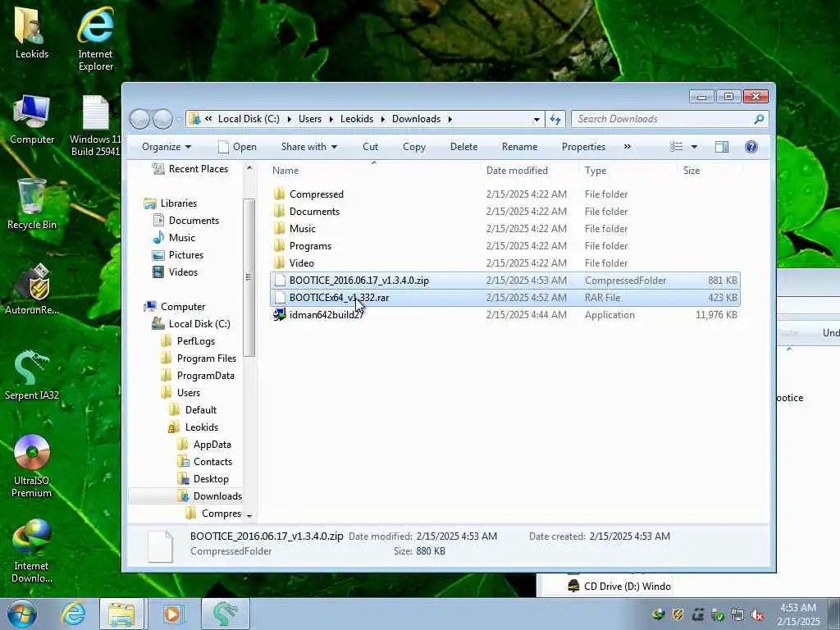Click the Leokids breadcrumb in address bar
The image size is (840, 630).
tap(357, 119)
